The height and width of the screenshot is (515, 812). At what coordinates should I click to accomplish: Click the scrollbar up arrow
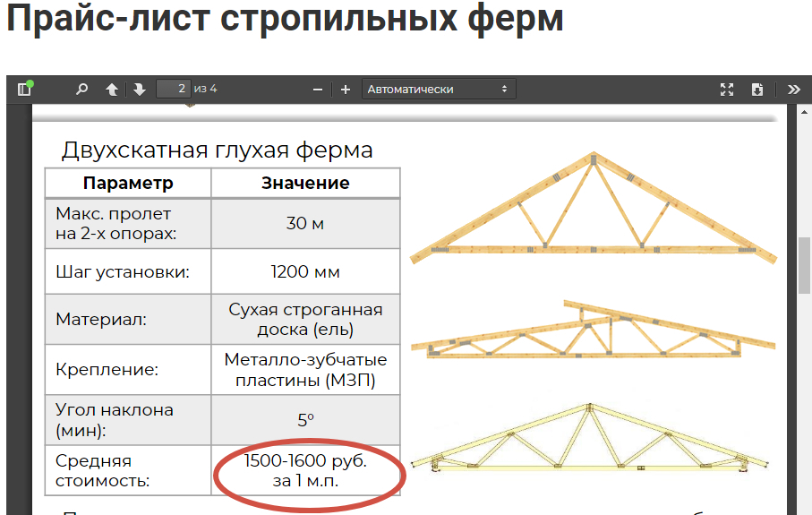click(x=804, y=111)
